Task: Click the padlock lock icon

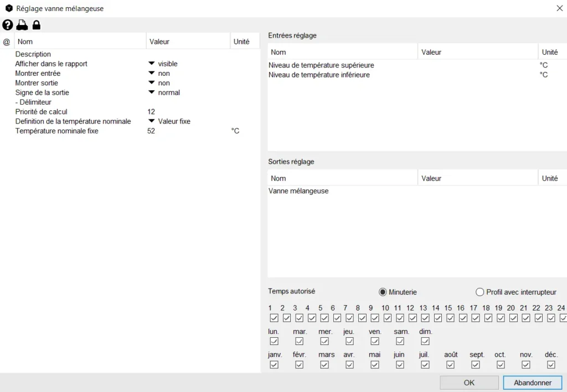Action: click(36, 25)
